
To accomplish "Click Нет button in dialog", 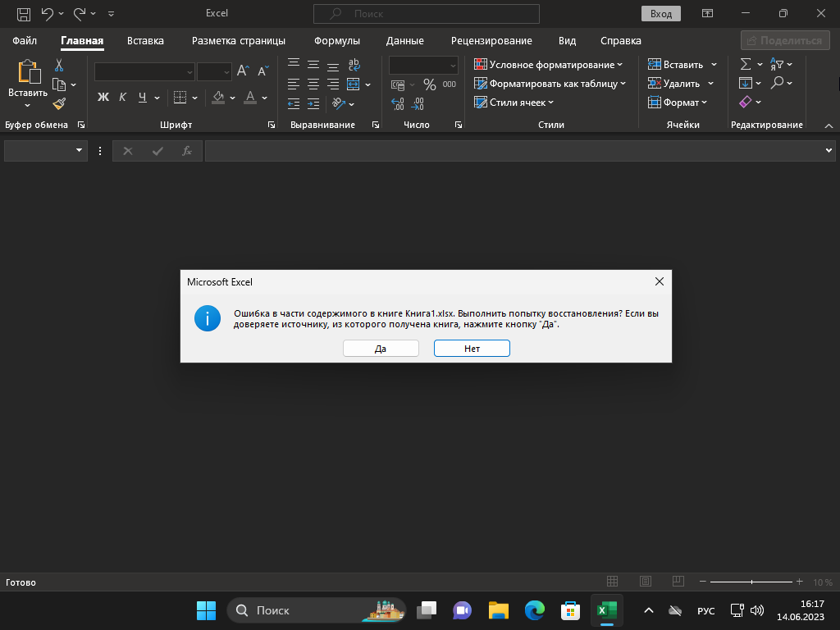I will click(472, 348).
